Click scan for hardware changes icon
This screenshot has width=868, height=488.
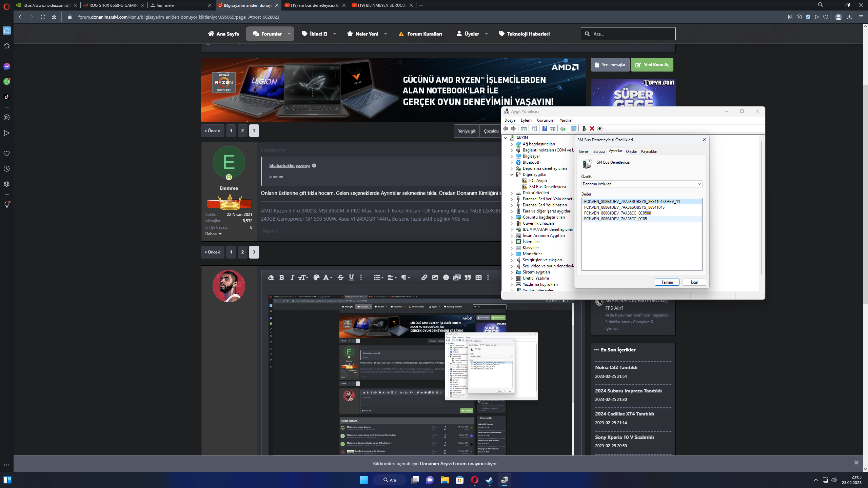click(573, 128)
